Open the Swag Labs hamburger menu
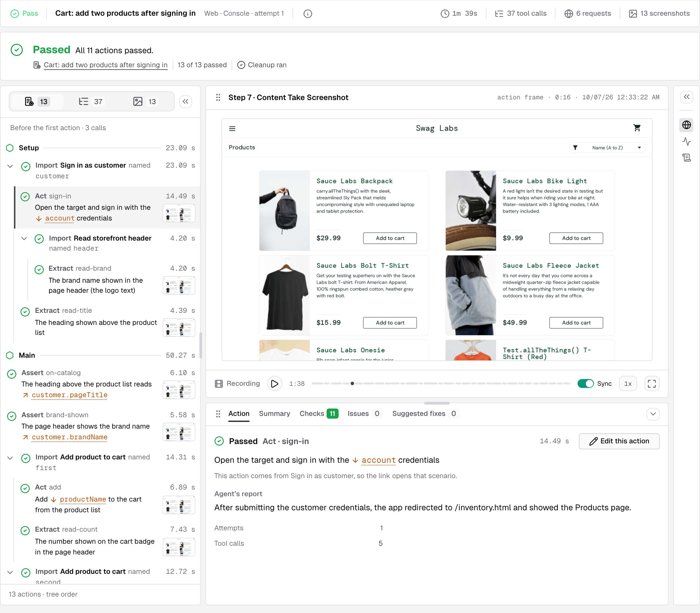This screenshot has width=700, height=613. pyautogui.click(x=232, y=128)
